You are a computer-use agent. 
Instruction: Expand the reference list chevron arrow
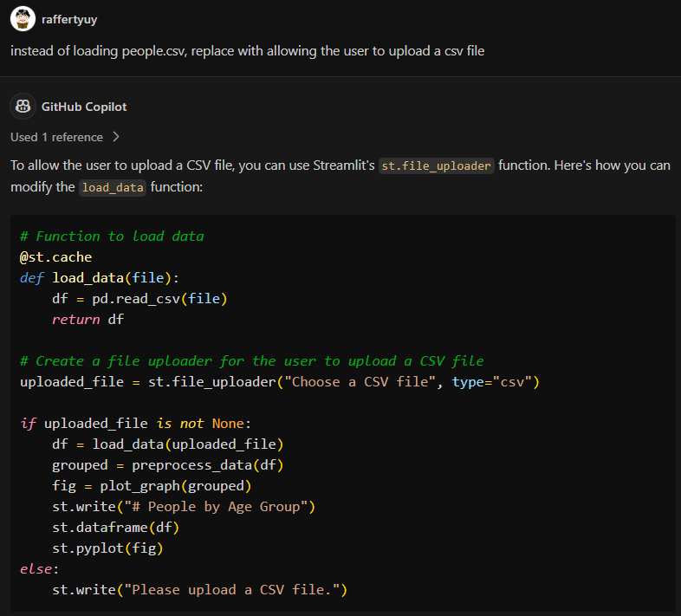116,137
